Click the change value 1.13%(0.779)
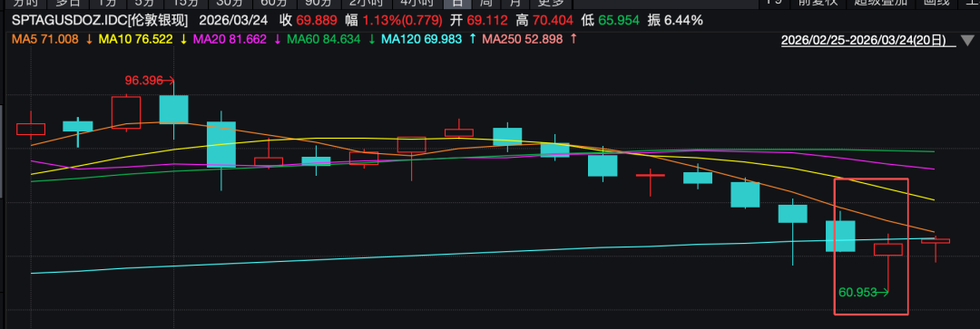Viewport: 980px width, 329px height. click(x=403, y=20)
